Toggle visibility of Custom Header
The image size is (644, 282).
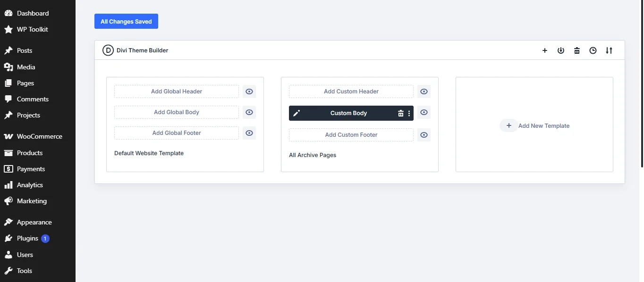tap(424, 91)
